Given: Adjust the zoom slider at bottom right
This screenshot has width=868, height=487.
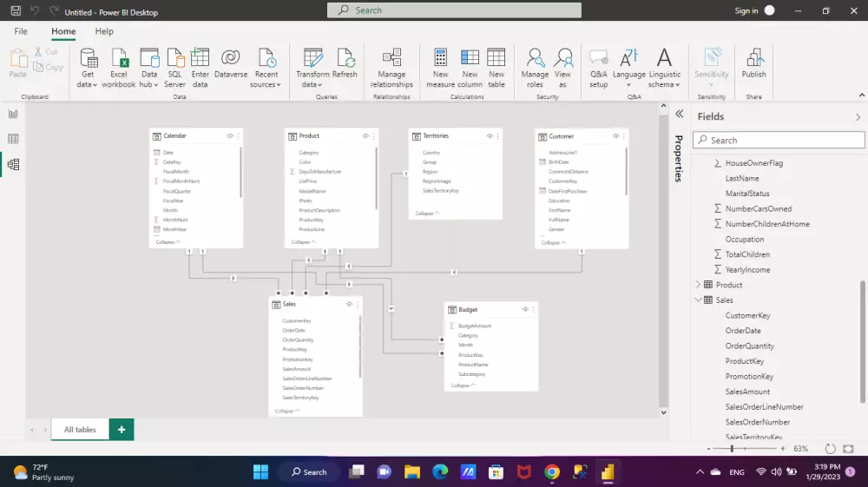Looking at the screenshot, I should click(732, 449).
